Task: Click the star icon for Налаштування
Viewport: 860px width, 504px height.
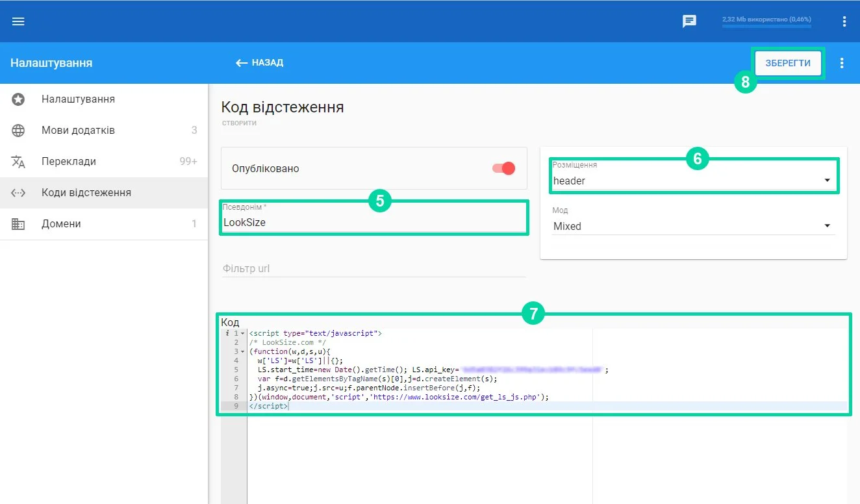Action: pos(18,99)
